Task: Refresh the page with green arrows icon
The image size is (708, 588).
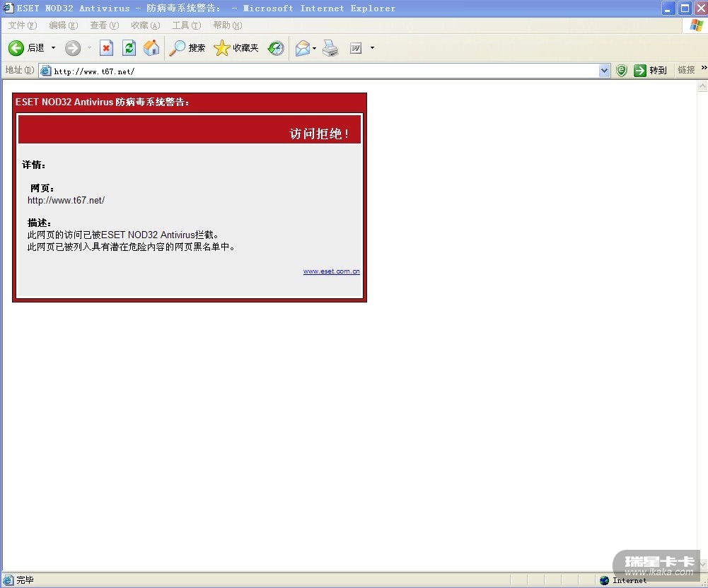Action: [129, 48]
